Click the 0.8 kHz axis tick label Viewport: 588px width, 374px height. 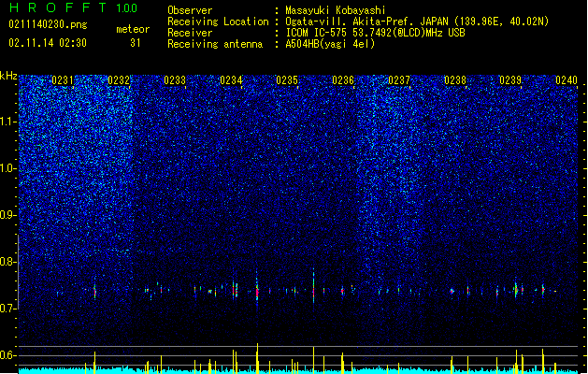(x=8, y=262)
